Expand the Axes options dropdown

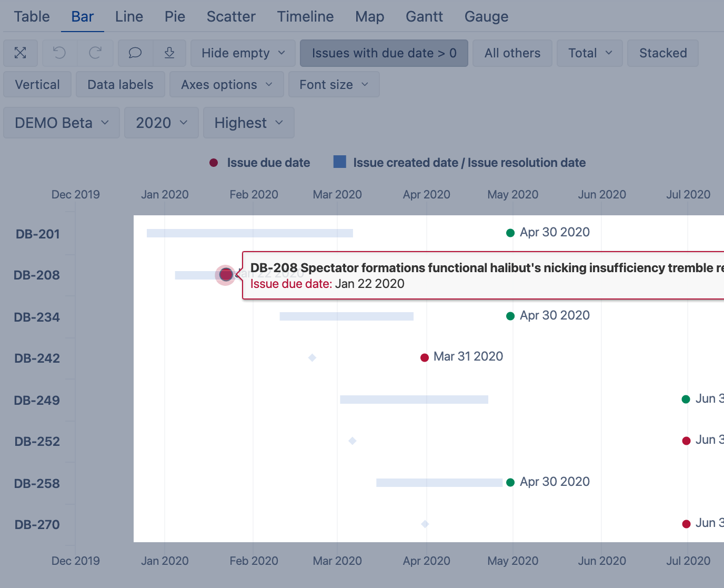(x=226, y=85)
